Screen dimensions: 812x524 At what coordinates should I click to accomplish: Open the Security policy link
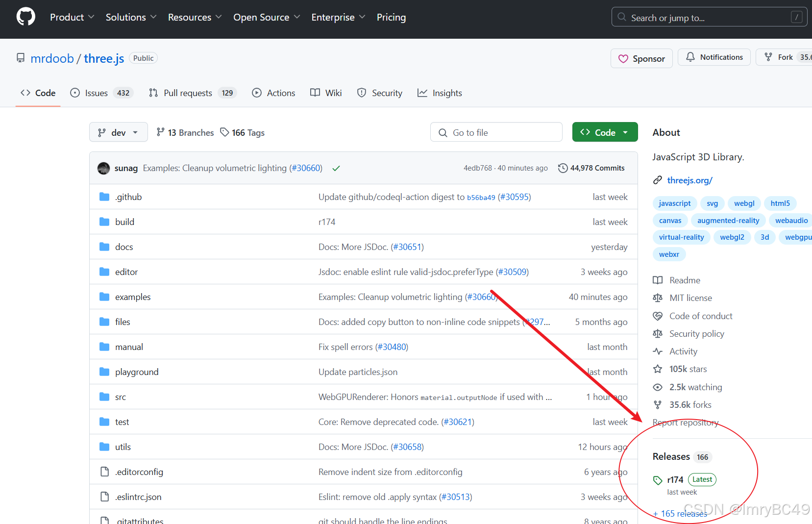[x=697, y=334]
